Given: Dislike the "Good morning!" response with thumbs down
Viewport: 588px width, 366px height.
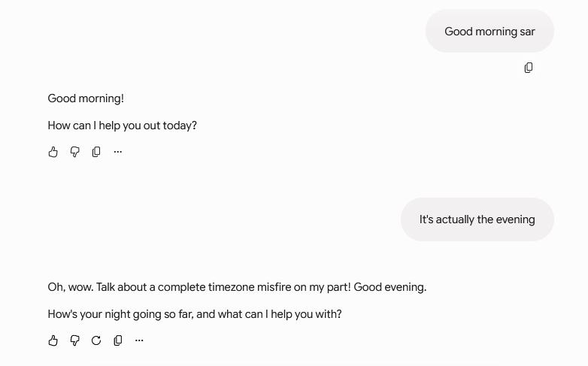Looking at the screenshot, I should [x=74, y=152].
